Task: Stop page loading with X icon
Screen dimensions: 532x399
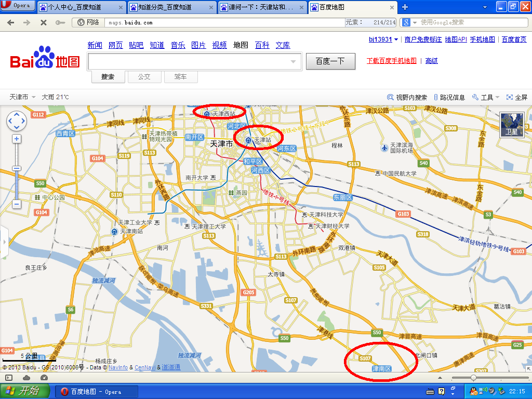Action: (44, 23)
